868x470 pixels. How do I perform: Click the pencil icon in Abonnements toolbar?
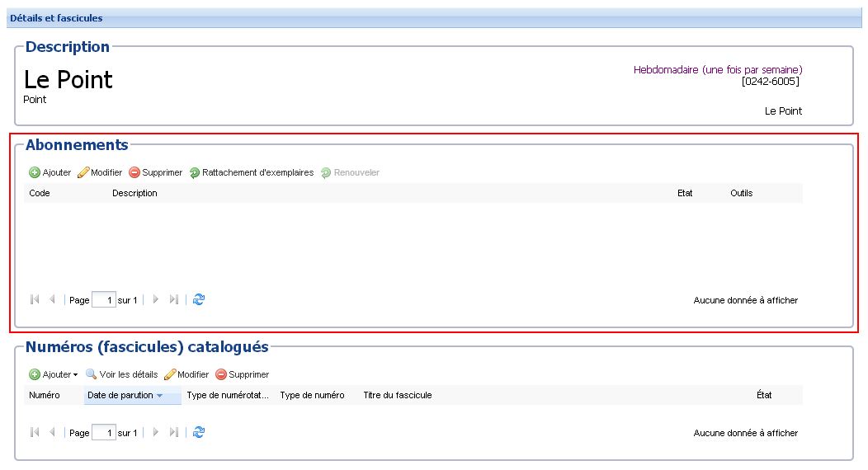[83, 172]
